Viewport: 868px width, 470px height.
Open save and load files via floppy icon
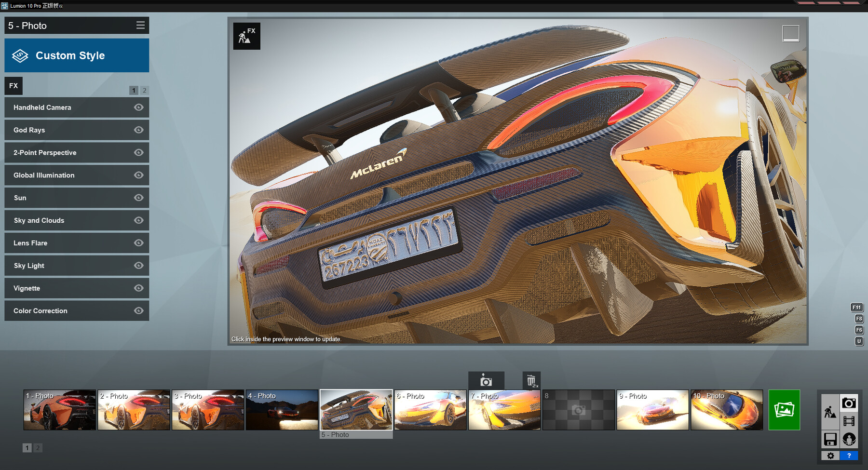click(830, 439)
